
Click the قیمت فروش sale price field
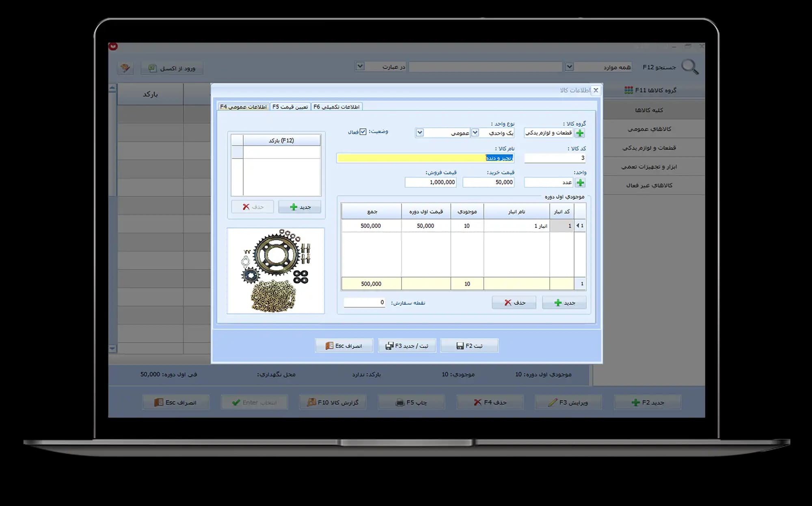pos(430,183)
